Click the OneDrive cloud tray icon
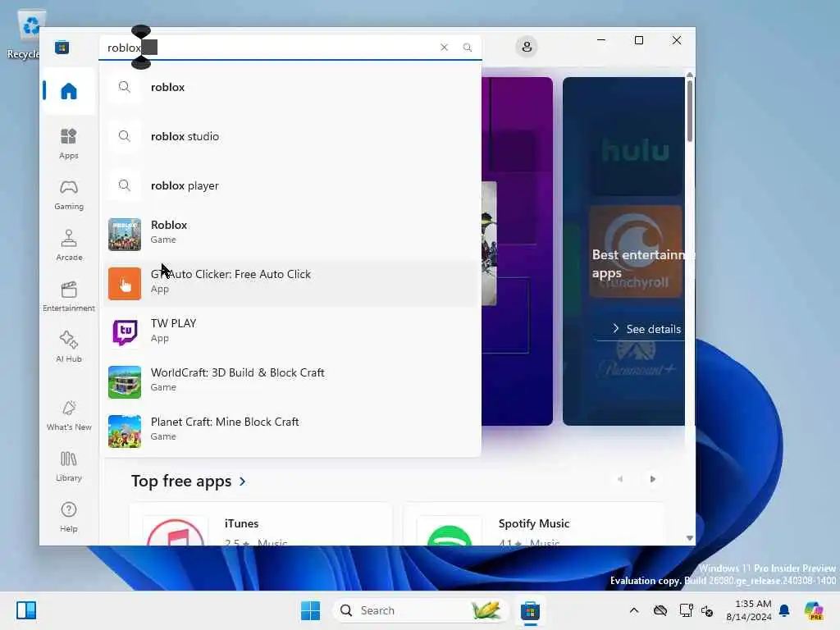The image size is (840, 630). click(x=660, y=610)
